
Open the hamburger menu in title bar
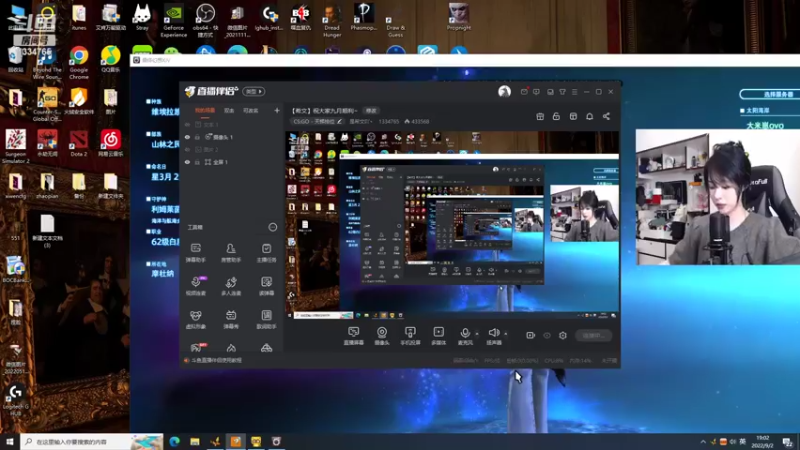coord(574,92)
